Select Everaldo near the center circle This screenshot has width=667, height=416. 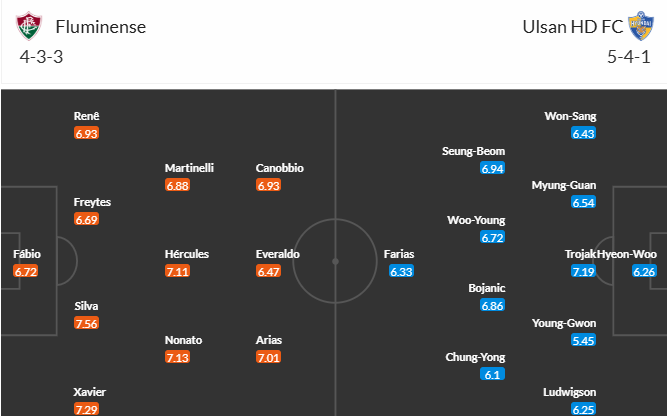point(277,254)
